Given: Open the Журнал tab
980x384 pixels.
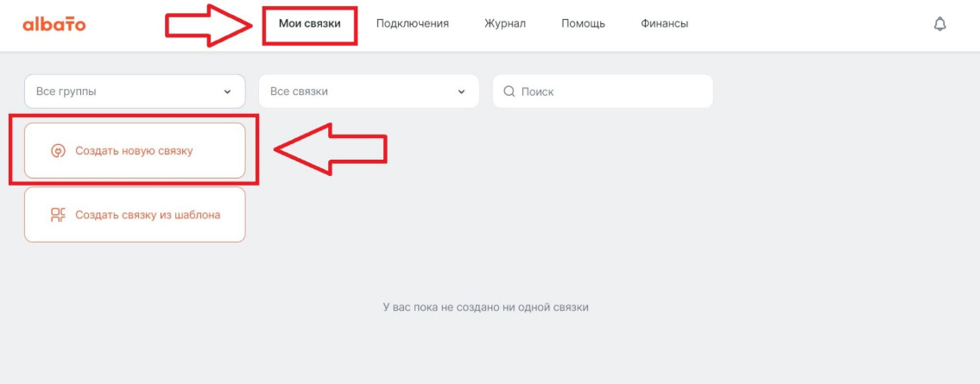Looking at the screenshot, I should pos(505,24).
